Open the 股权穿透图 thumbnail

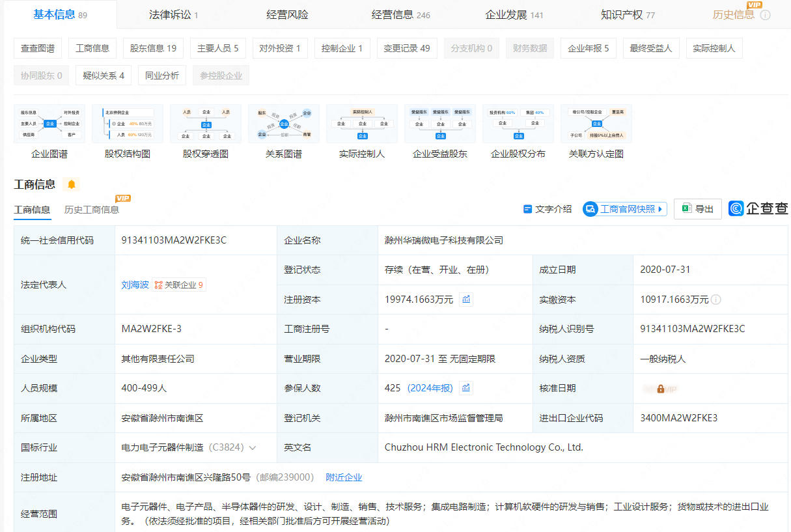206,124
